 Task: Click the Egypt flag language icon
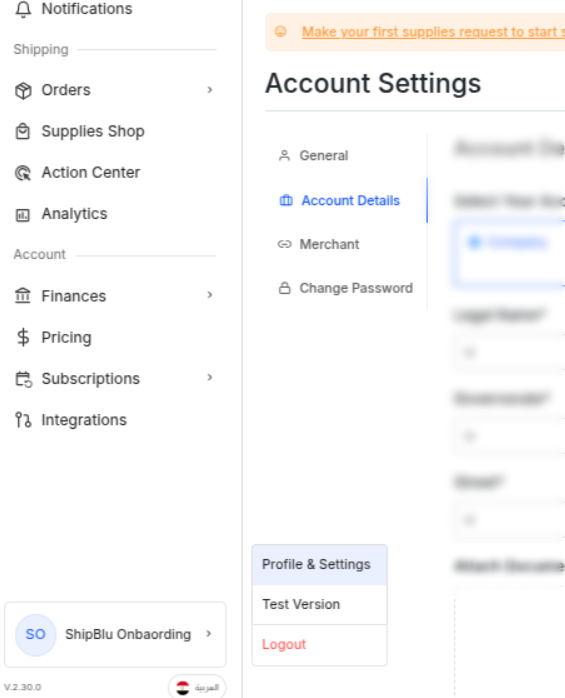point(183,688)
